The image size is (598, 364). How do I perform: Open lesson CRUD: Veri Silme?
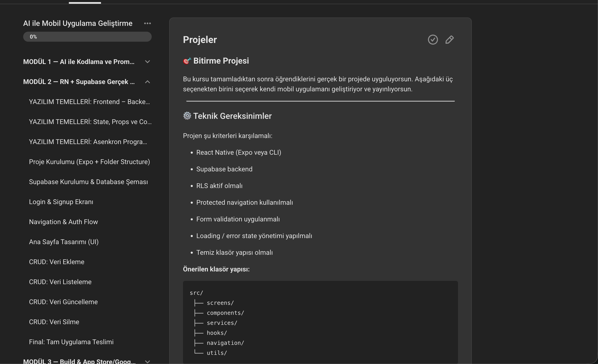pyautogui.click(x=54, y=322)
